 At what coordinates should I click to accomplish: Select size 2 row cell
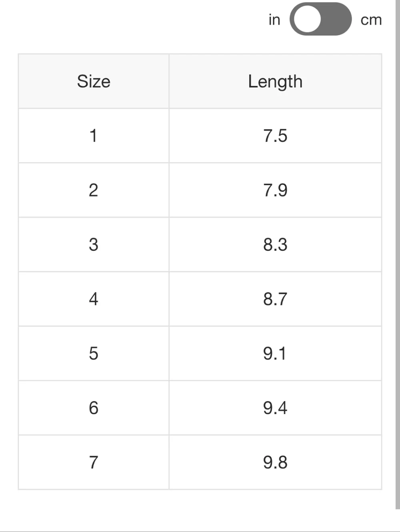94,190
